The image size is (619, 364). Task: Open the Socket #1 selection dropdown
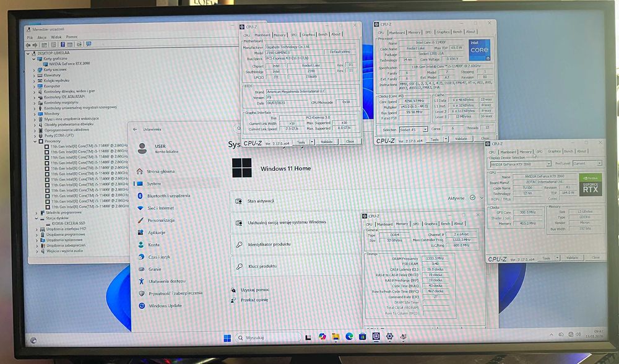[425, 129]
